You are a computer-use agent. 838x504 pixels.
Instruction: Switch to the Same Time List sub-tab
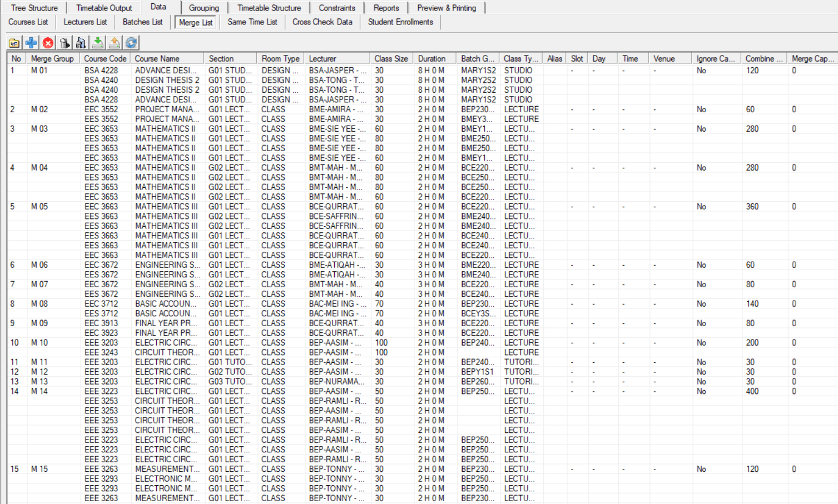coord(252,22)
